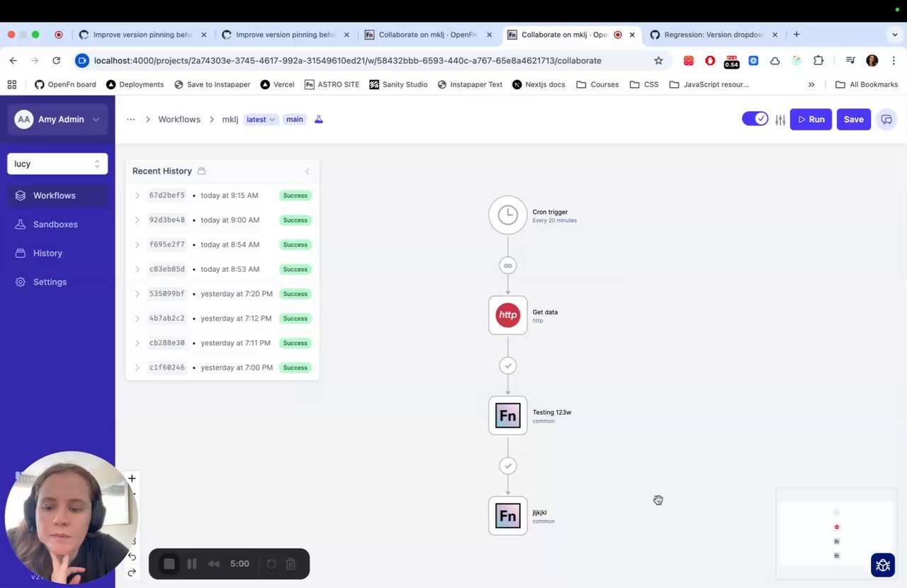
Task: Open the AI assistant chat icon
Action: point(886,120)
